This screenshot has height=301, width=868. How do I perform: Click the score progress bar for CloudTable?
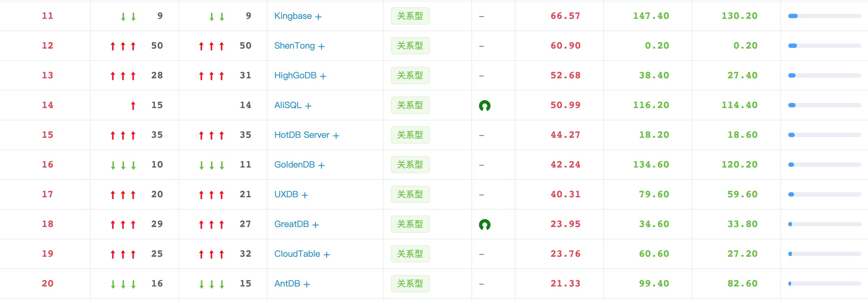(x=825, y=254)
